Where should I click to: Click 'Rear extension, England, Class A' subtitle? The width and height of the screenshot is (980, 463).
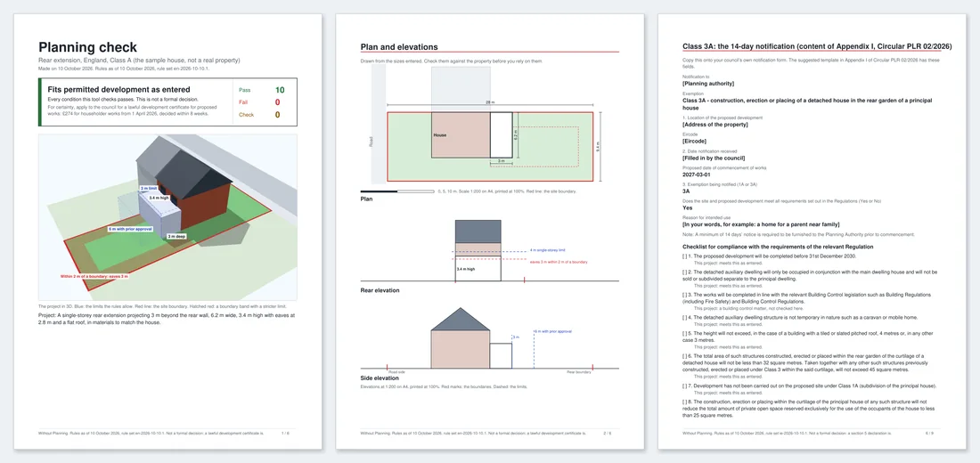click(139, 60)
